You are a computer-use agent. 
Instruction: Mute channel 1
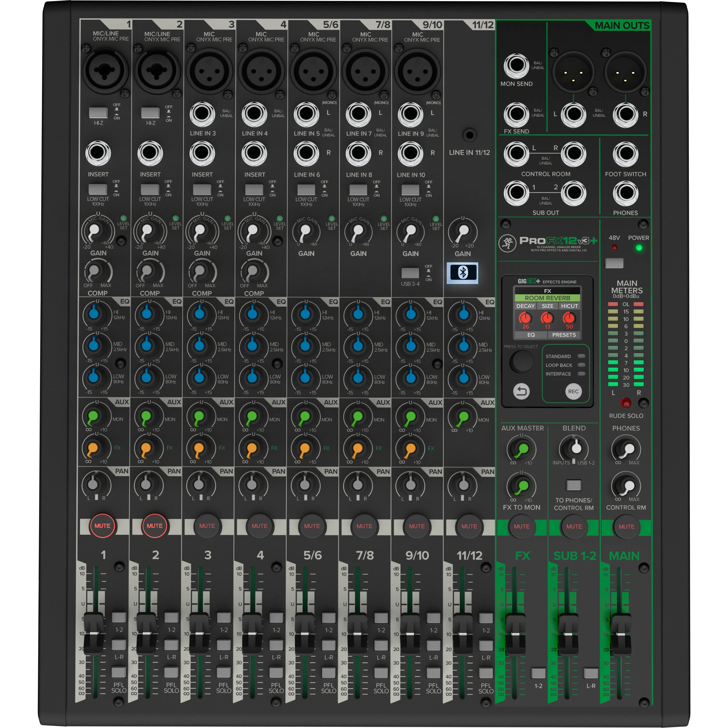(102, 526)
